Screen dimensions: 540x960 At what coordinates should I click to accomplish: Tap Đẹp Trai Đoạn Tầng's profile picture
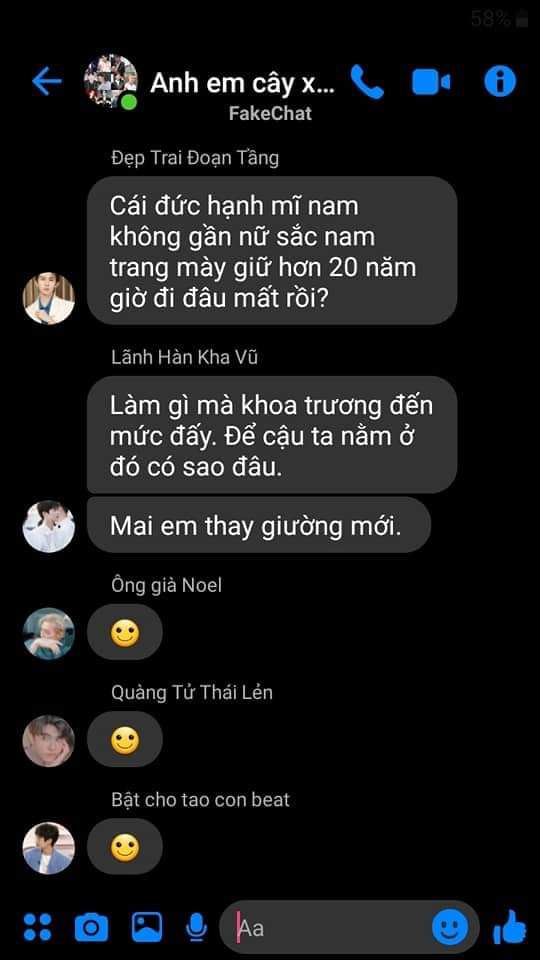click(x=49, y=298)
